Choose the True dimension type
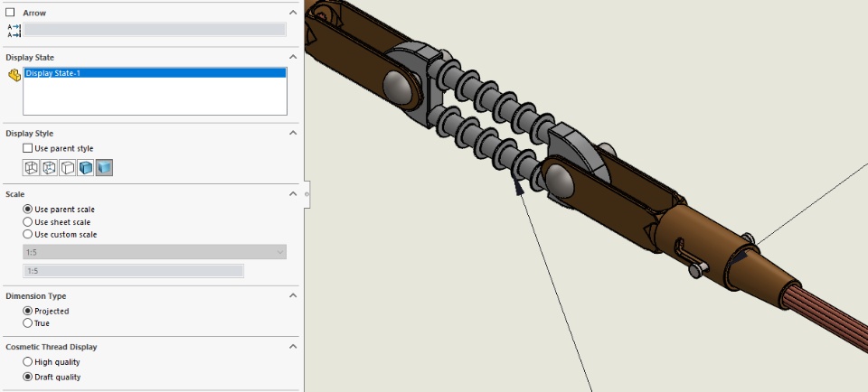Screen dimensions: 868x392 pos(28,322)
